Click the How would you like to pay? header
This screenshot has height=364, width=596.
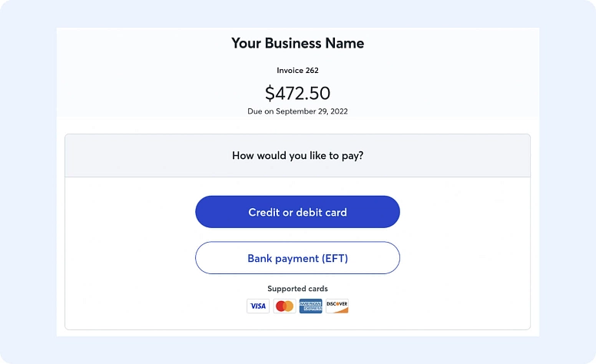(298, 155)
